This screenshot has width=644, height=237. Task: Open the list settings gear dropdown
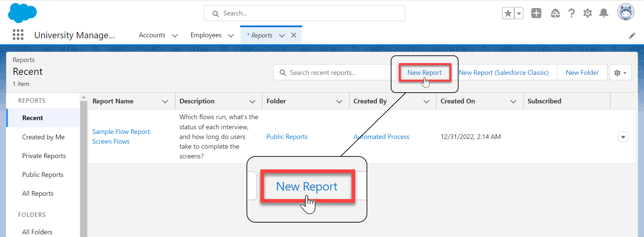tap(620, 73)
